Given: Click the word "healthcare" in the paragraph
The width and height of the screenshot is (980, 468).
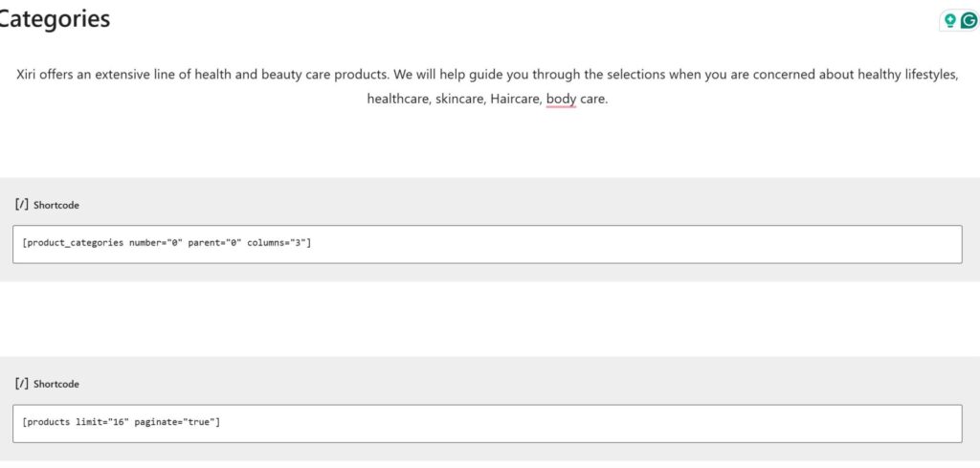Looking at the screenshot, I should (396, 99).
